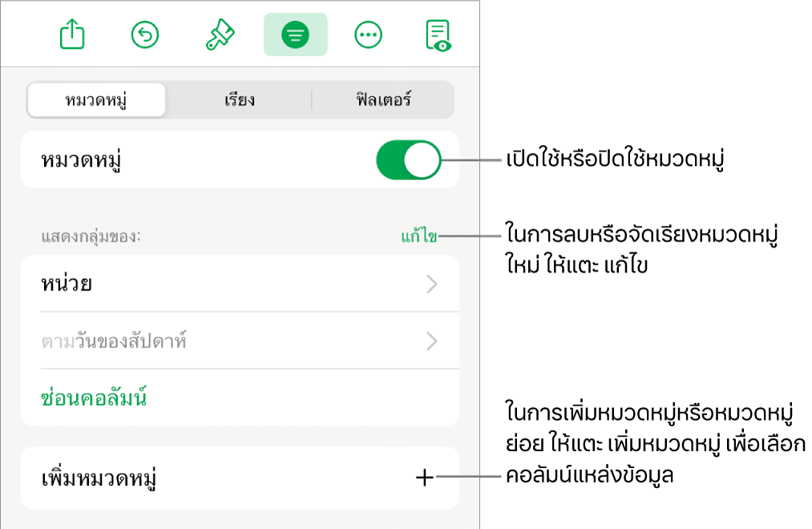Tap the เพิ่มหมวดหมู่ button

click(x=240, y=478)
